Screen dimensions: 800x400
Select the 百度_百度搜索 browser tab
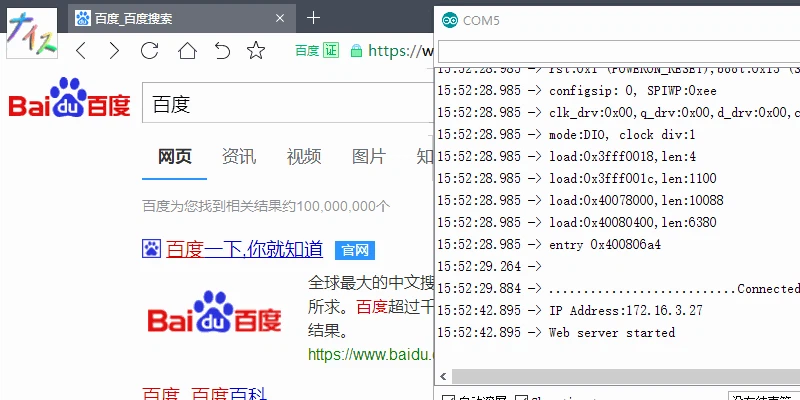182,18
